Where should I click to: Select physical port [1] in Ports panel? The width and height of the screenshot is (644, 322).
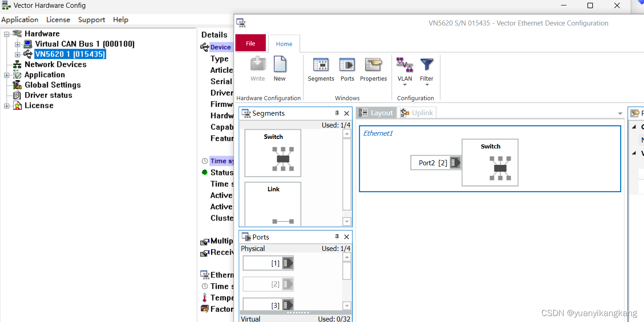pyautogui.click(x=268, y=263)
